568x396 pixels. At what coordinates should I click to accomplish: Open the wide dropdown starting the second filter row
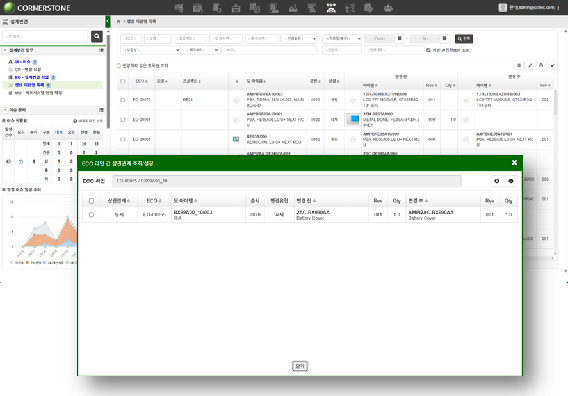[x=150, y=50]
